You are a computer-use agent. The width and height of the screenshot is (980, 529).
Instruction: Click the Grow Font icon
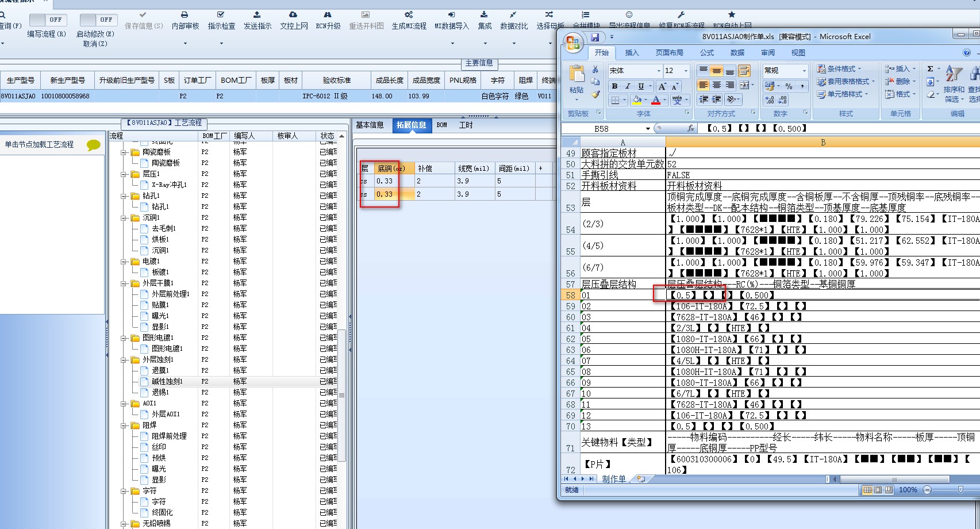[662, 86]
